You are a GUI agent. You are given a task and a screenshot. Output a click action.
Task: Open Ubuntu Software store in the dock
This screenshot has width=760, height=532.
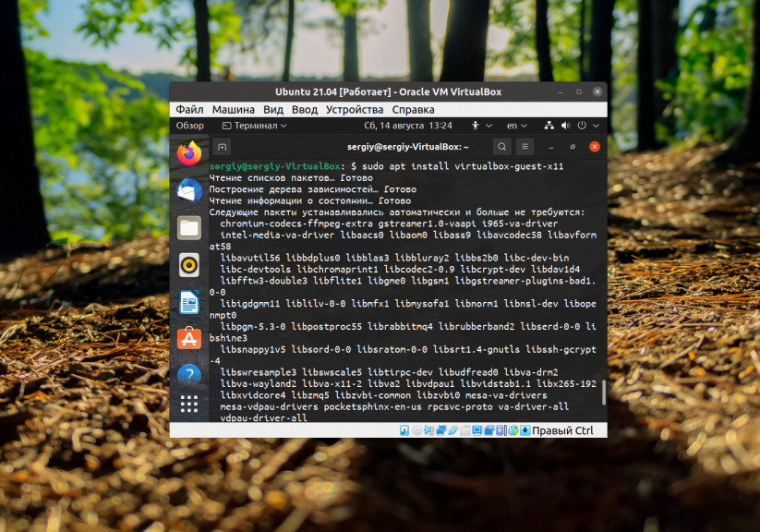point(189,338)
